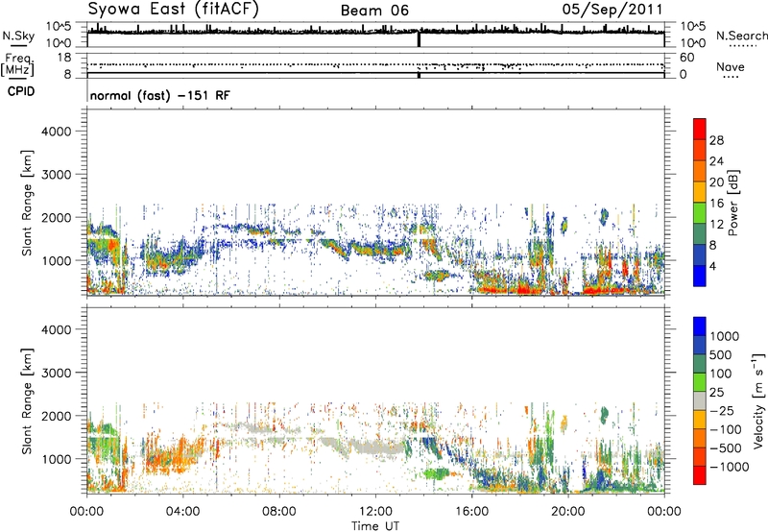Select the 'N.Sky' legend label
Screen dimensions: 768x532
click(18, 36)
